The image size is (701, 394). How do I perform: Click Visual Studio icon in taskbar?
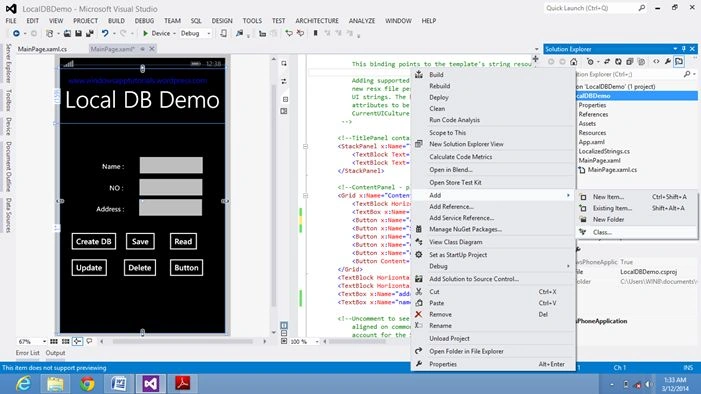click(151, 384)
